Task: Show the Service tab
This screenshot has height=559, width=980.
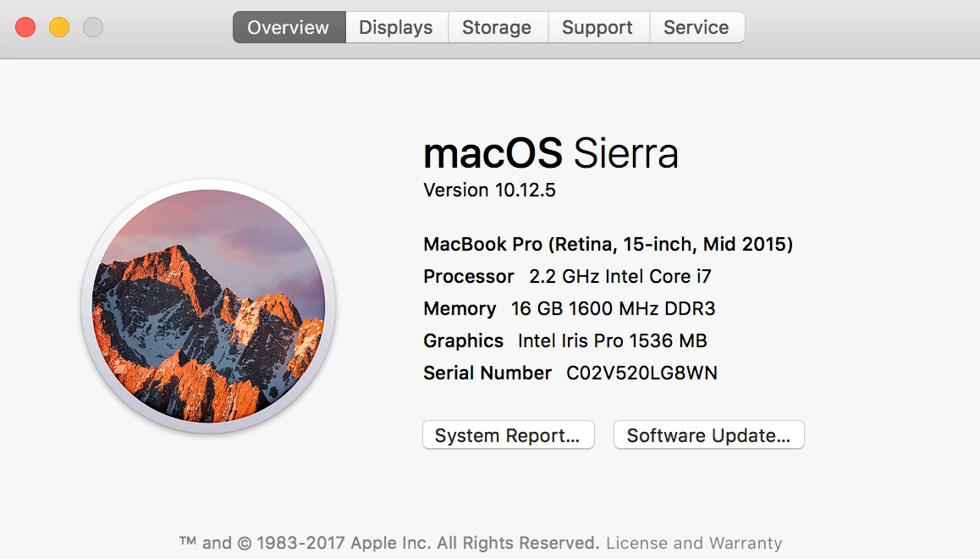Action: tap(696, 27)
